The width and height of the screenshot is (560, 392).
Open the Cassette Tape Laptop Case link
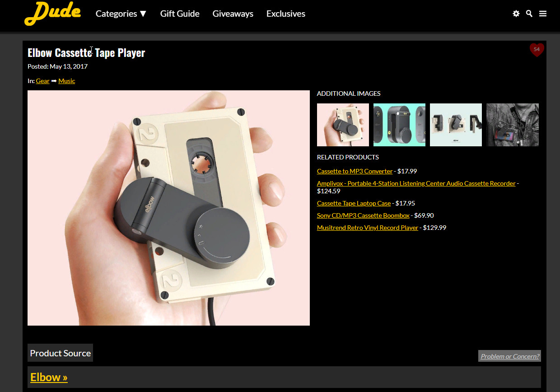[354, 203]
